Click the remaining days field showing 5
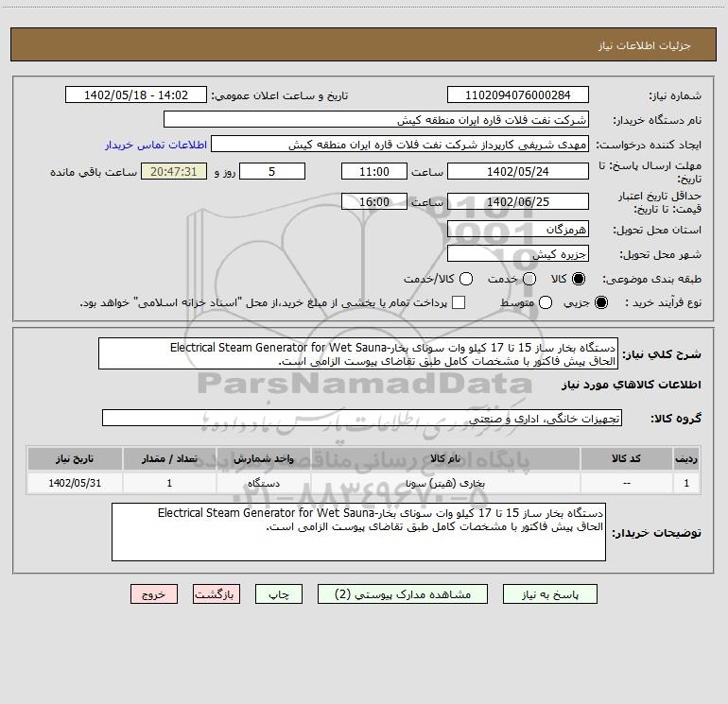 pos(272,171)
